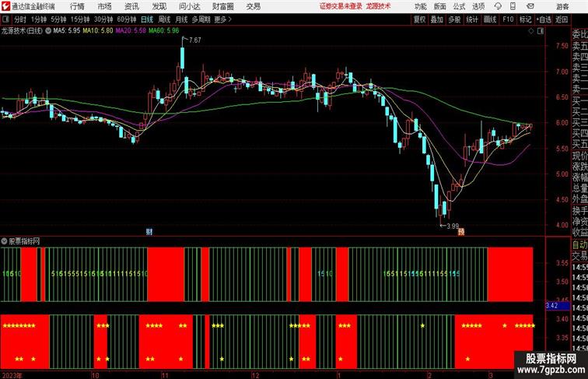Viewport: 588px width, 379px height.
Task: Click the 3.99 low price marker
Action: tap(453, 226)
